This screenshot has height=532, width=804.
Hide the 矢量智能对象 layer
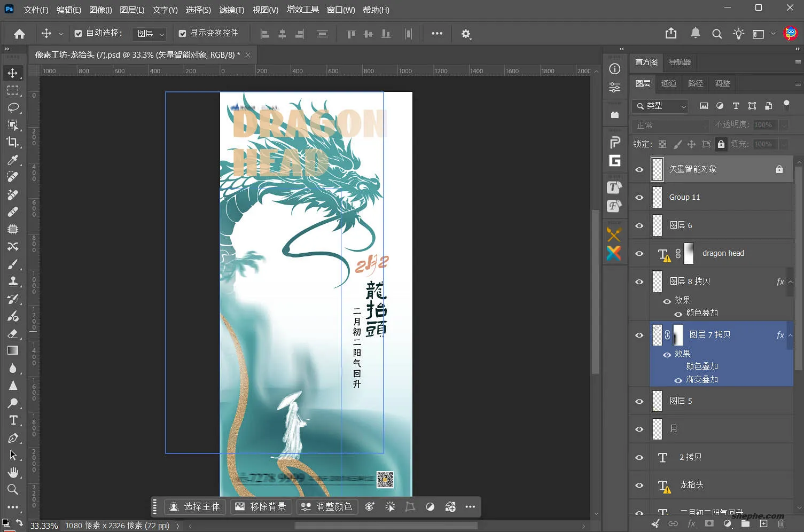tap(639, 169)
